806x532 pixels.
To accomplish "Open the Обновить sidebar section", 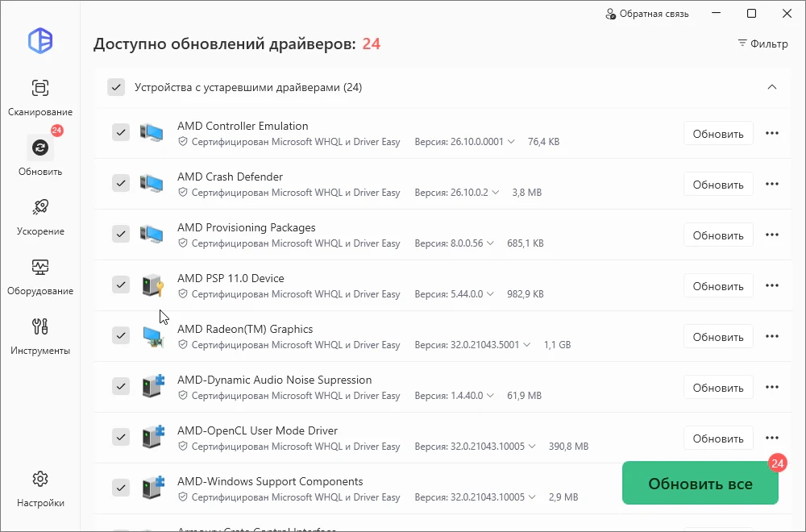I will [x=40, y=156].
